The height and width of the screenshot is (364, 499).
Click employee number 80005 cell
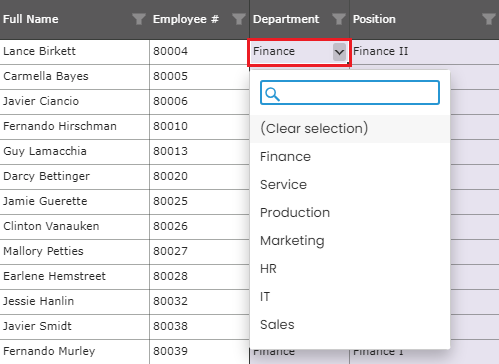[199, 77]
